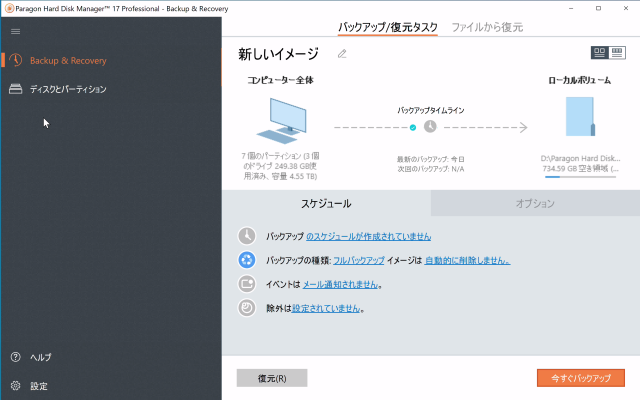Screen dimensions: 640x400
Task: Switch to tile view layout
Action: pyautogui.click(x=600, y=53)
